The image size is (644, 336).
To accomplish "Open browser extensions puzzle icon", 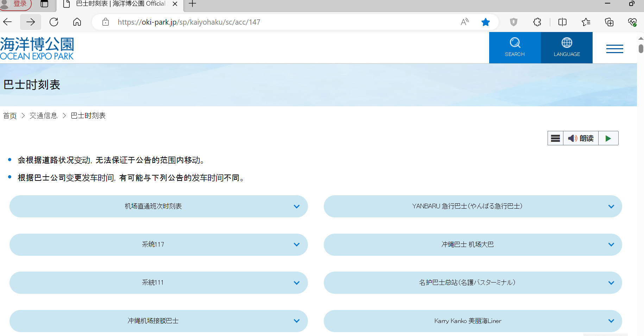I will point(537,22).
